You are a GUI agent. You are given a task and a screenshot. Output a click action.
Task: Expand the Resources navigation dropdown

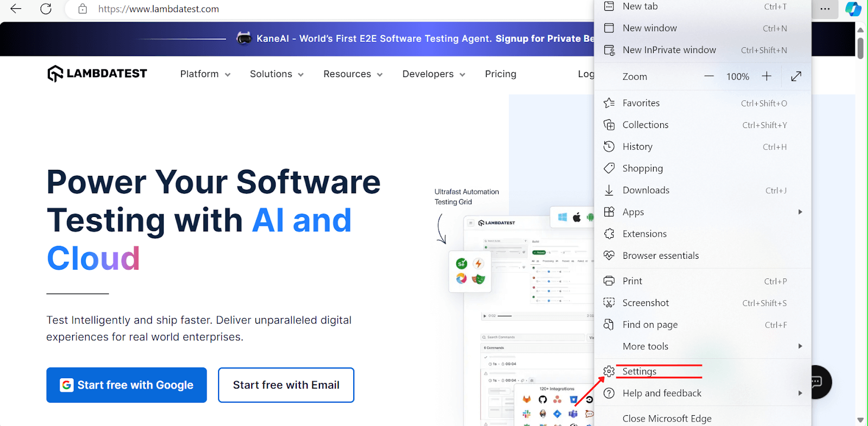(353, 74)
